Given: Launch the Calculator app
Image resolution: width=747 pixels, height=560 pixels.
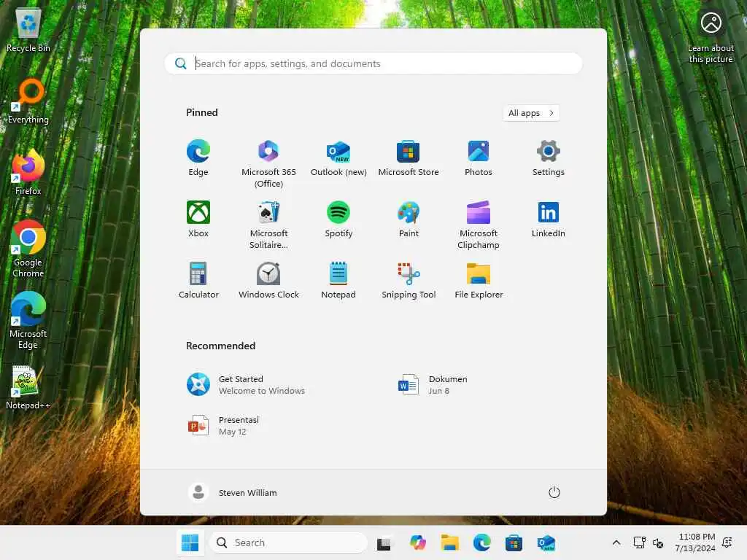Looking at the screenshot, I should point(198,281).
